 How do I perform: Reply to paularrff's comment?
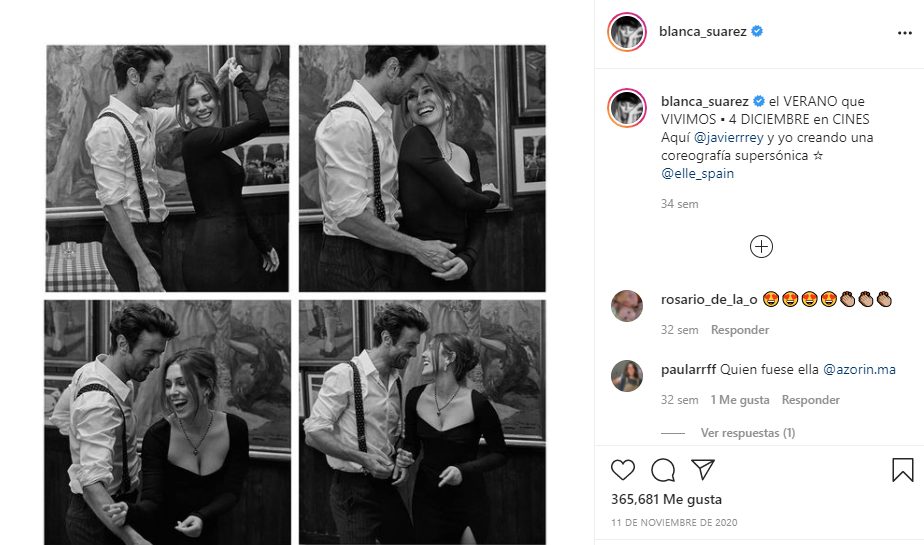coord(810,400)
